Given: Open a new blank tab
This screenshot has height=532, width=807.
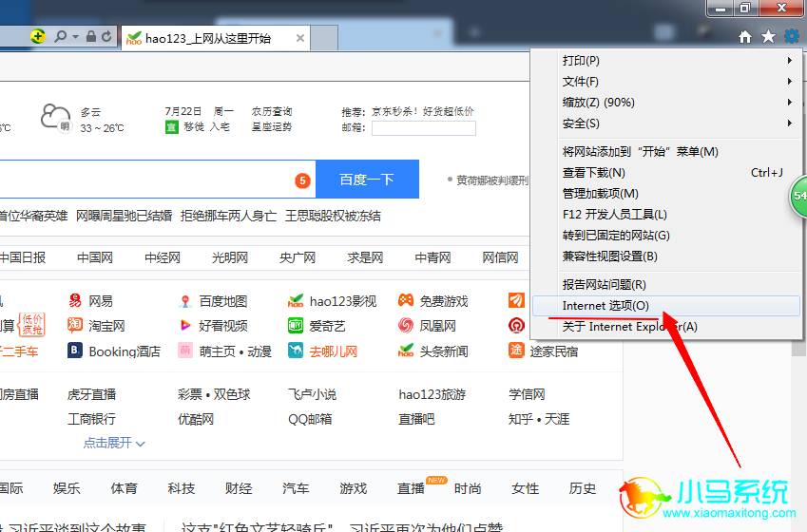Looking at the screenshot, I should click(x=325, y=38).
